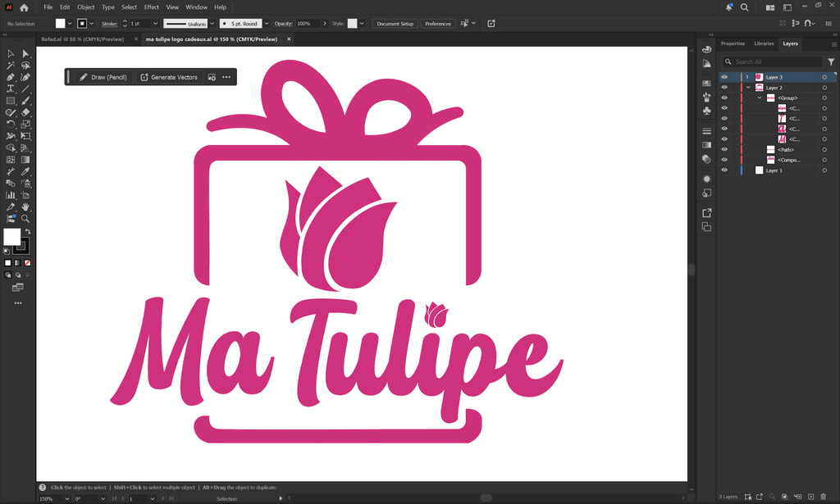The image size is (840, 504).
Task: Switch to the Properties tab
Action: pos(733,44)
